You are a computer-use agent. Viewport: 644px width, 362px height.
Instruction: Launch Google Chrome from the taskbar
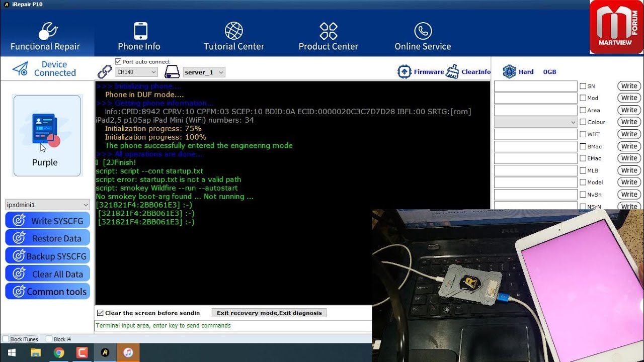59,353
